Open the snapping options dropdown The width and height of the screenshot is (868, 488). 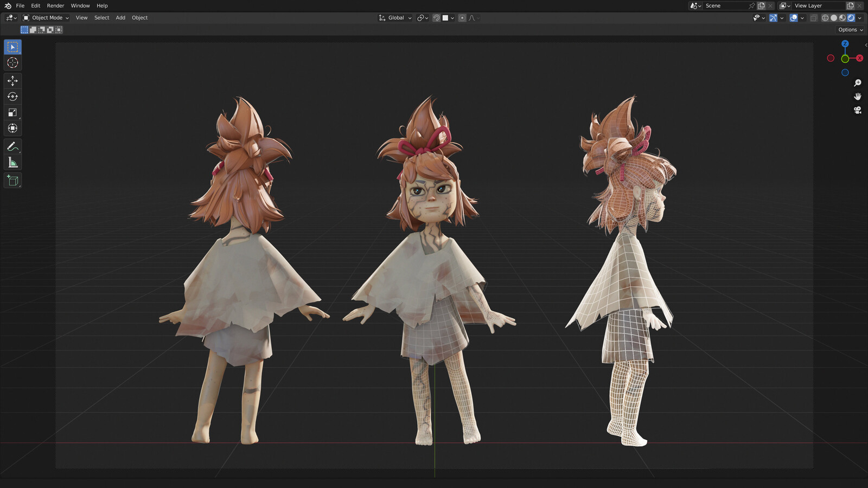point(448,18)
